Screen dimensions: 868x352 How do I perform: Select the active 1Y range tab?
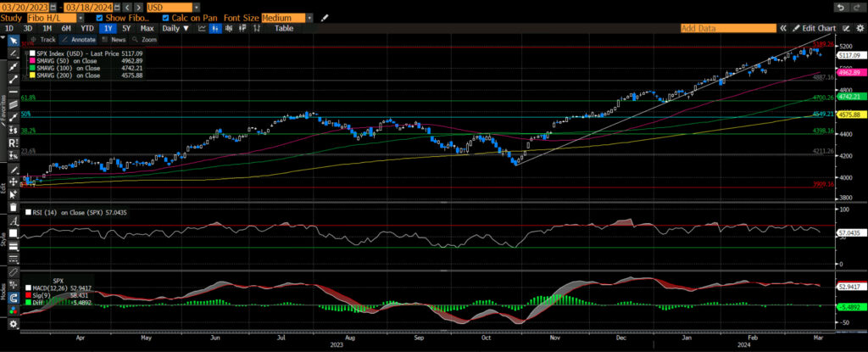coord(107,28)
